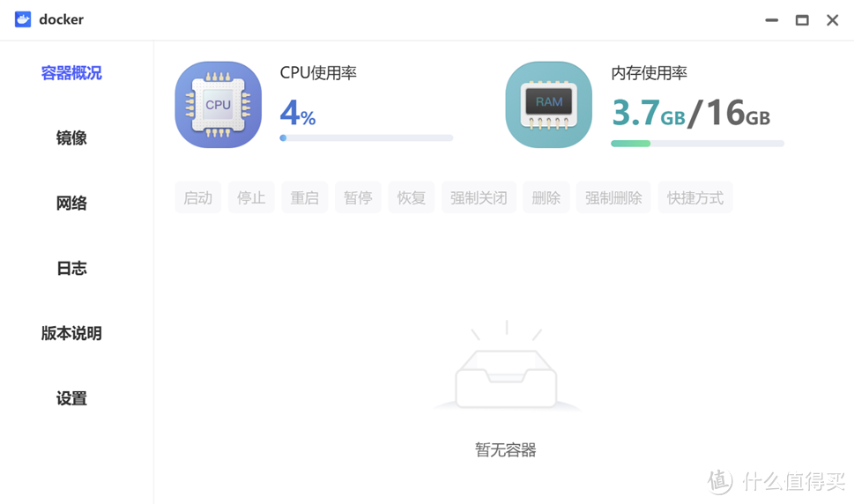Click the 3.7GB memory used value

click(648, 113)
